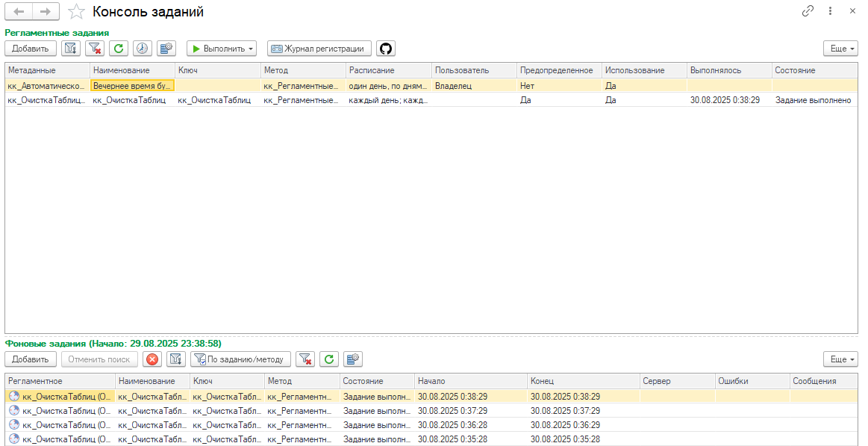Refresh the scheduled jobs list
The width and height of the screenshot is (868, 446).
point(118,49)
